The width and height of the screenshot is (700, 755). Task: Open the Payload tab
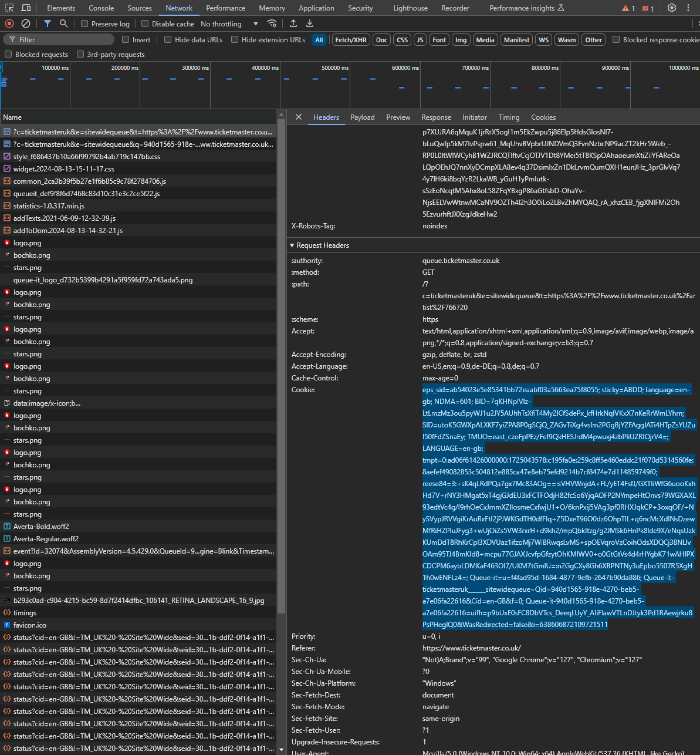click(362, 117)
